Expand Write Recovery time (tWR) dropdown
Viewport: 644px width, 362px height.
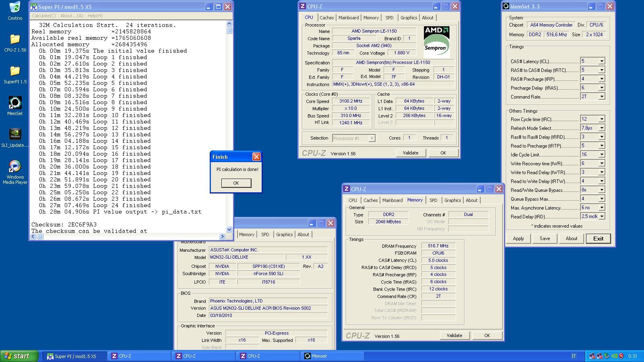click(x=601, y=163)
